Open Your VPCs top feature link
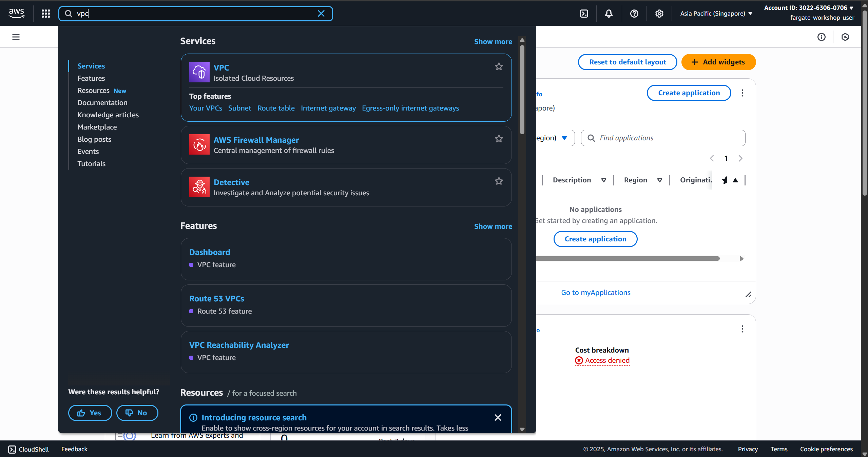 pos(206,108)
